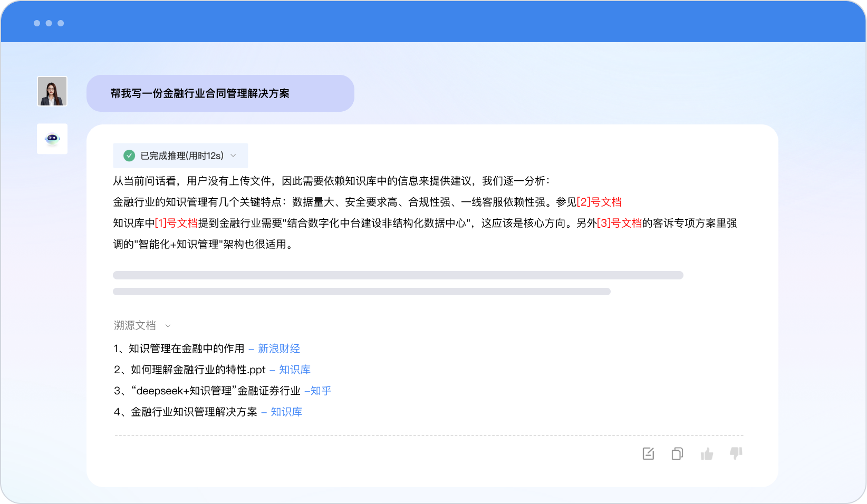Open 知识库 link for 如何理解金融行业的特性.ppt
The image size is (867, 504).
pos(294,370)
